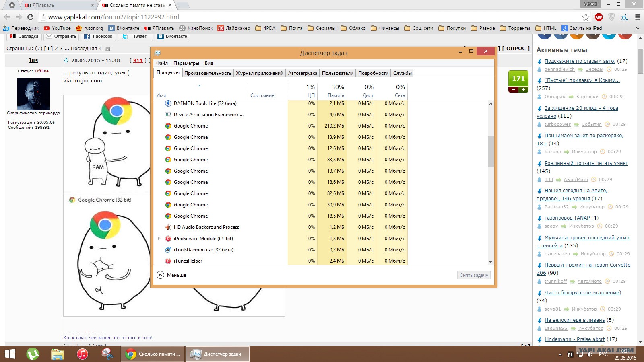Open File Explorer from the taskbar
This screenshot has height=362, width=644.
[58, 354]
